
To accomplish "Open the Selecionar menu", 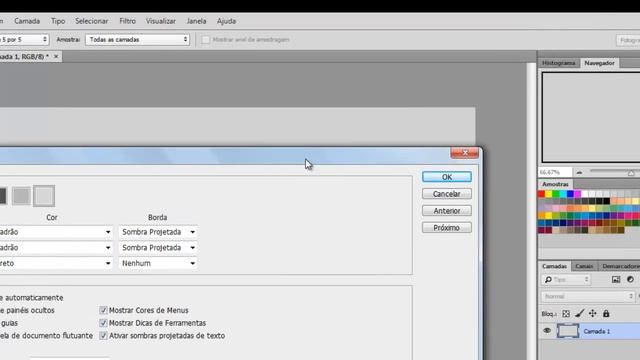I will pos(91,21).
